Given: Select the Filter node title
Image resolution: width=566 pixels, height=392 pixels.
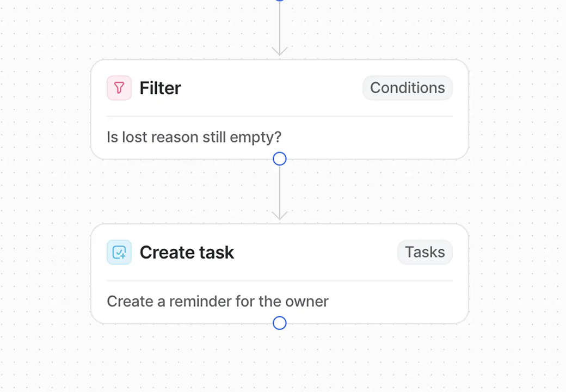Looking at the screenshot, I should click(x=160, y=88).
